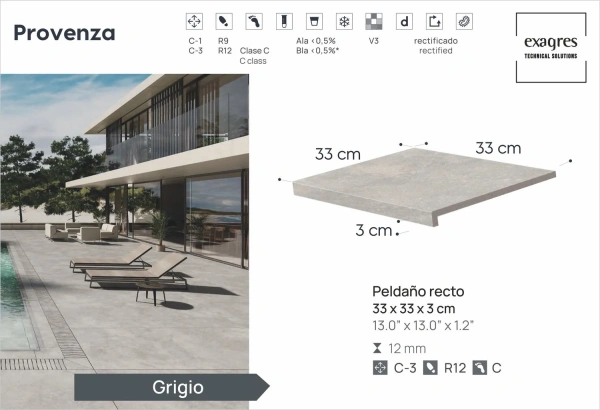Click the water absorption cup icon

(x=314, y=21)
